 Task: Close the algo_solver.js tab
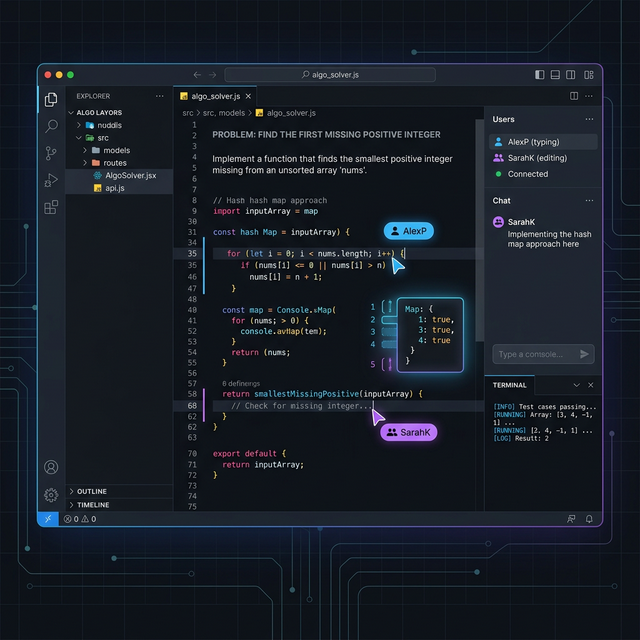pyautogui.click(x=248, y=96)
